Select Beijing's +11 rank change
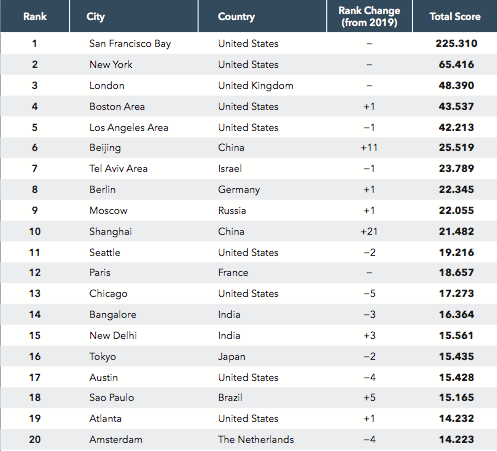This screenshot has height=451, width=497. coord(369,148)
